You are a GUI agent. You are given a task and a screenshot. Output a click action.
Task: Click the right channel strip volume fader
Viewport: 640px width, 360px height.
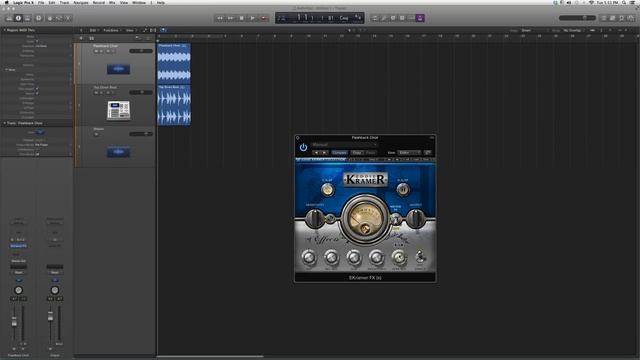point(50,316)
